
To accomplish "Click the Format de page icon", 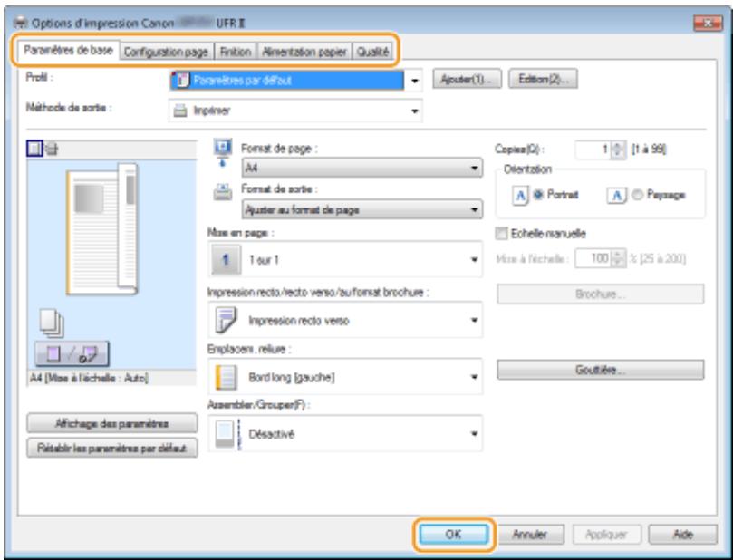I will click(x=223, y=153).
